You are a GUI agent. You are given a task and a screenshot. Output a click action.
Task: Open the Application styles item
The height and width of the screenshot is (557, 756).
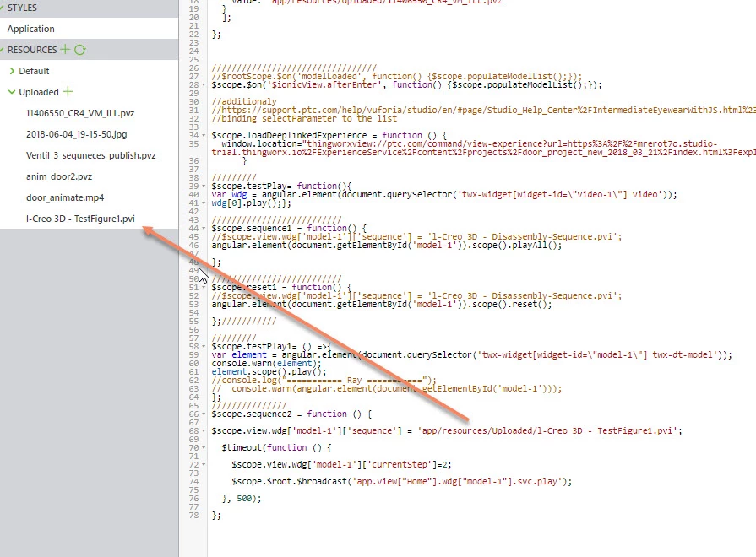pyautogui.click(x=31, y=29)
